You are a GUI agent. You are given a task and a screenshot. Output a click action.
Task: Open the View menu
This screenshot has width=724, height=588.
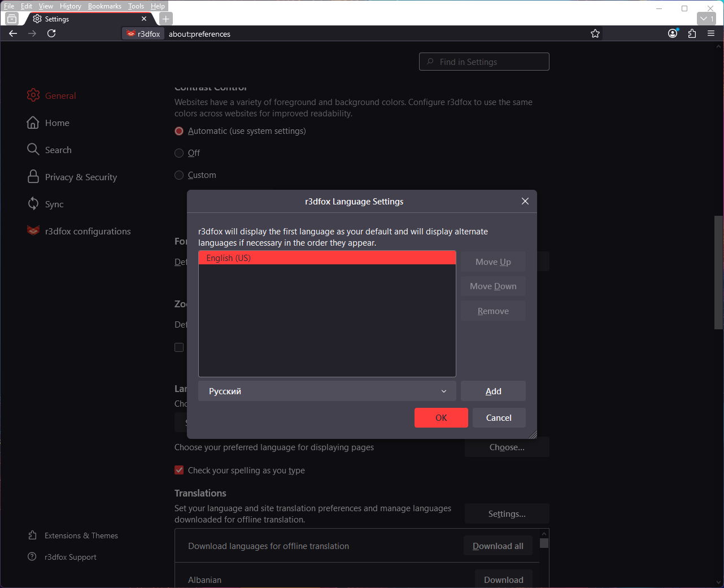coord(46,6)
